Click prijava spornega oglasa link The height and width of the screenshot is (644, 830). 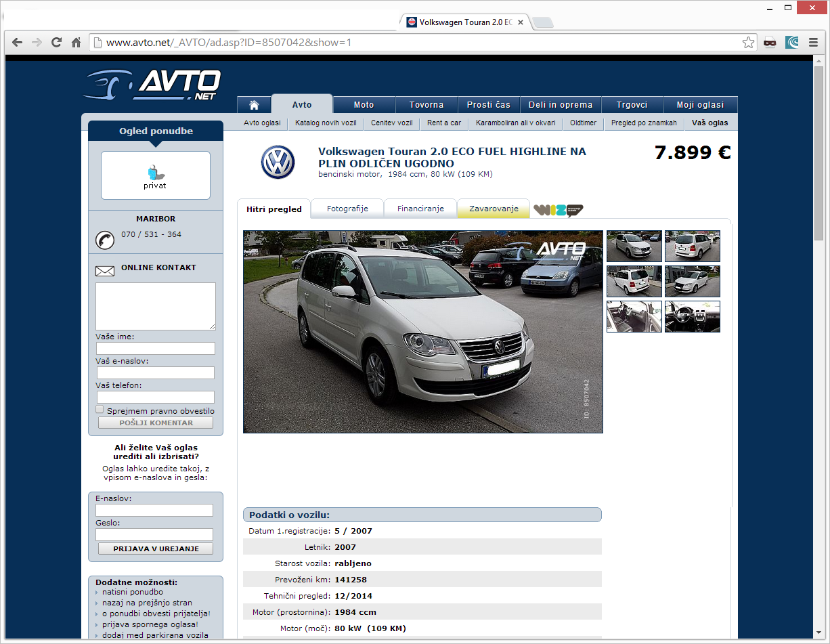click(150, 624)
